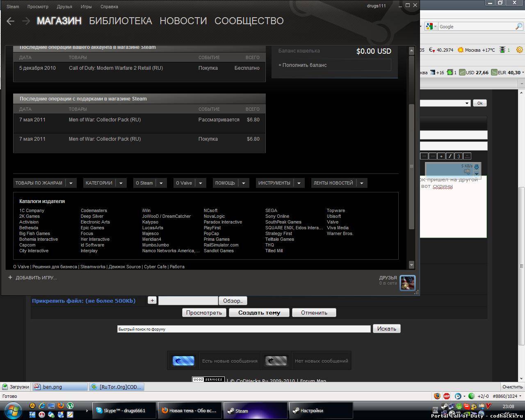Open the Windows Start orb

click(12, 410)
